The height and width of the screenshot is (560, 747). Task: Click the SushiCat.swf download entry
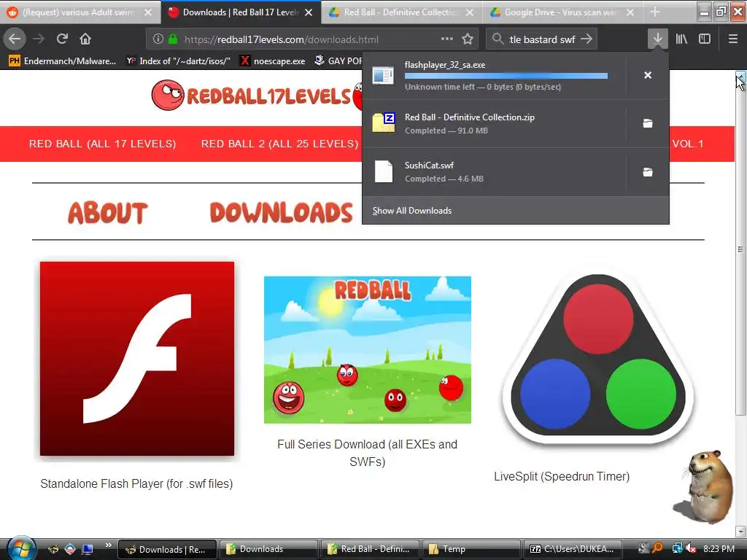494,172
